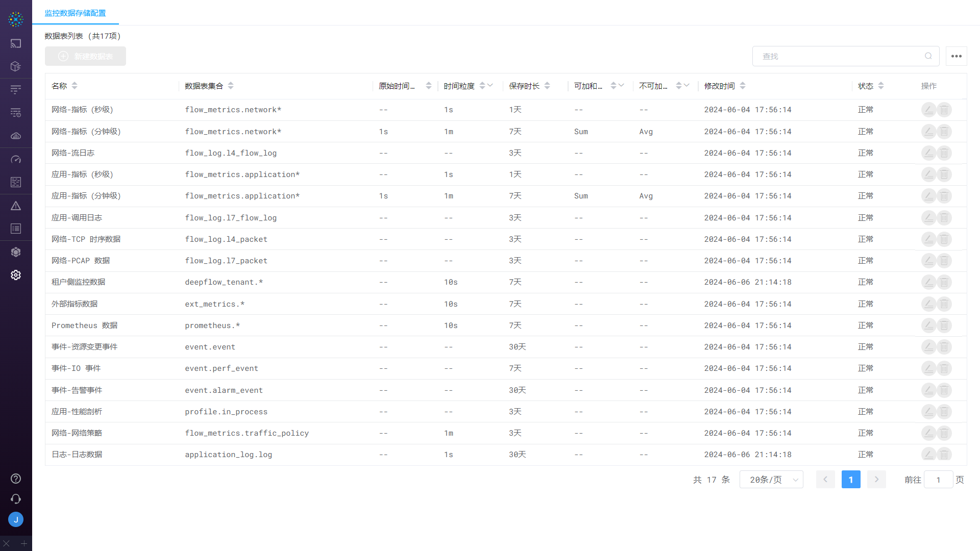Select the 监控数据存储配置 tab
The width and height of the screenshot is (980, 551).
pyautogui.click(x=75, y=13)
